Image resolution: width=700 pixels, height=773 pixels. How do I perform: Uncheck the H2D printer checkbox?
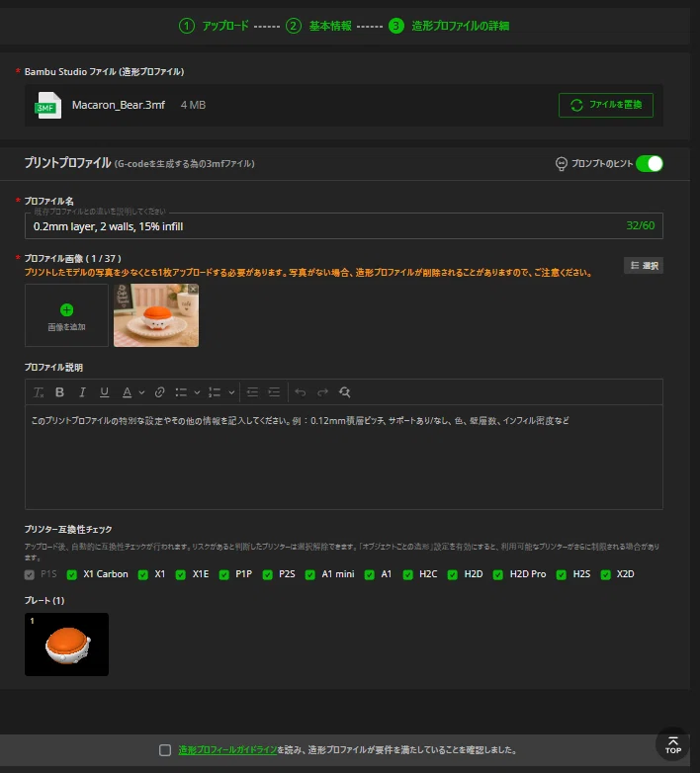[x=453, y=575]
